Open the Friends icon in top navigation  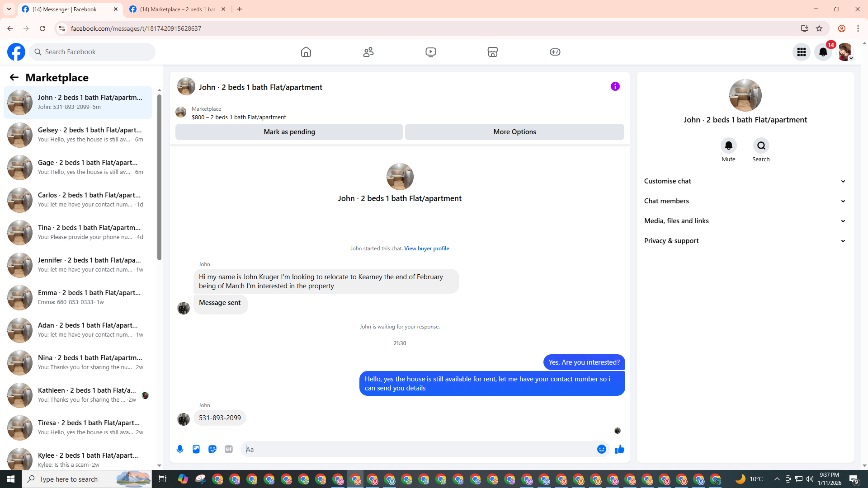(368, 52)
